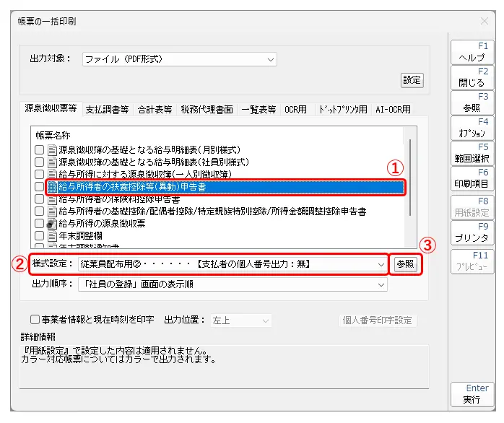504x423 pixels.
Task: Click F1 ヘルプ function button
Action: 472,51
